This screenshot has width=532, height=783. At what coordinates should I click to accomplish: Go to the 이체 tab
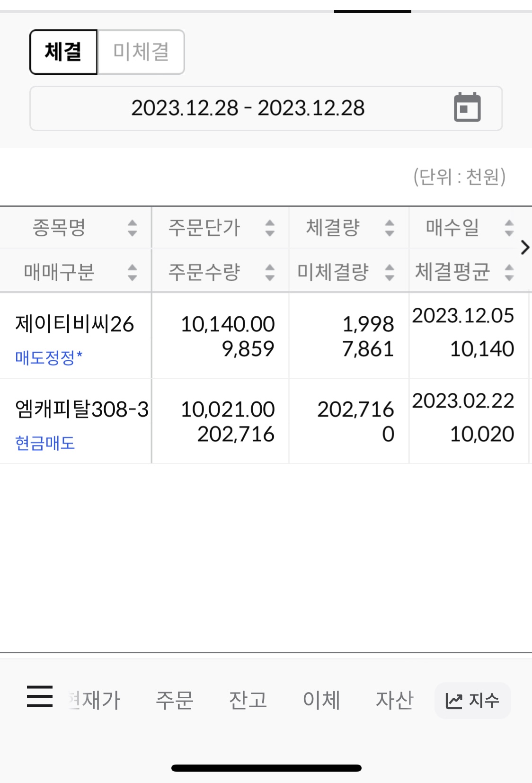click(321, 700)
